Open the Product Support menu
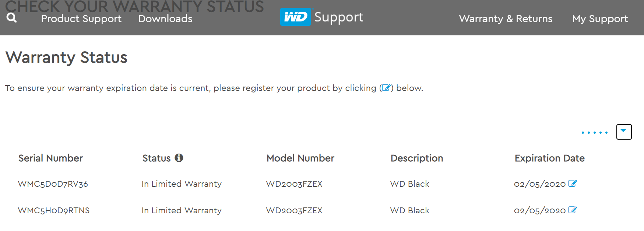 (x=81, y=19)
